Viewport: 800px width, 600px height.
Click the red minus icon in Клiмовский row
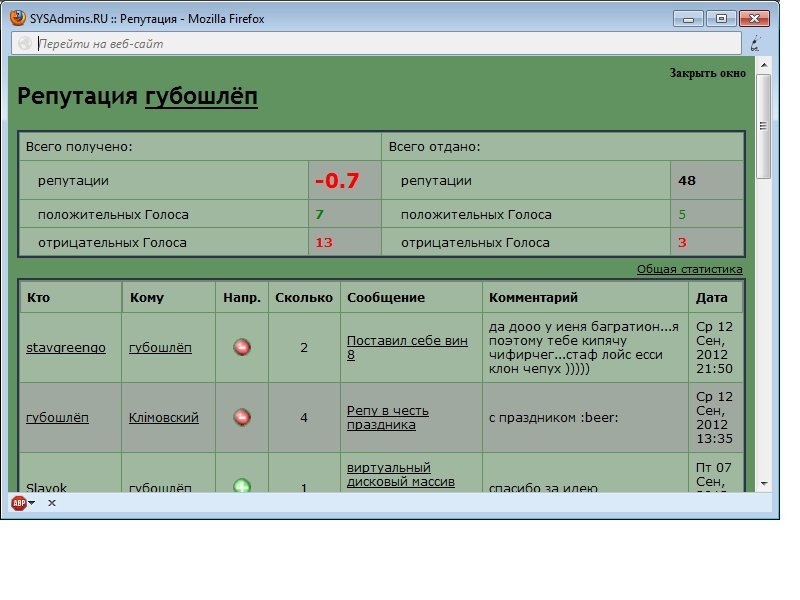(242, 417)
